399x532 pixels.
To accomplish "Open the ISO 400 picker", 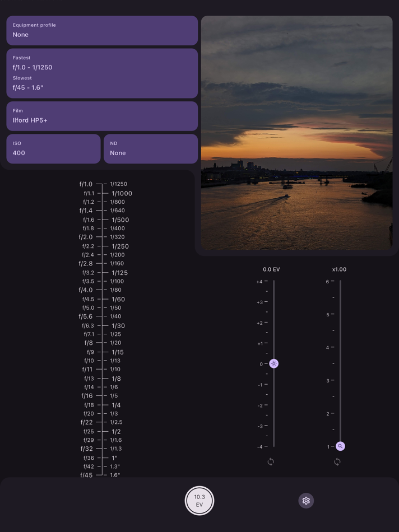I will click(53, 149).
